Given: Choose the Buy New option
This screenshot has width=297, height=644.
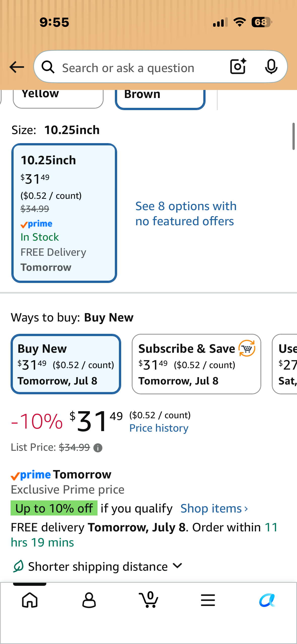Looking at the screenshot, I should point(66,364).
